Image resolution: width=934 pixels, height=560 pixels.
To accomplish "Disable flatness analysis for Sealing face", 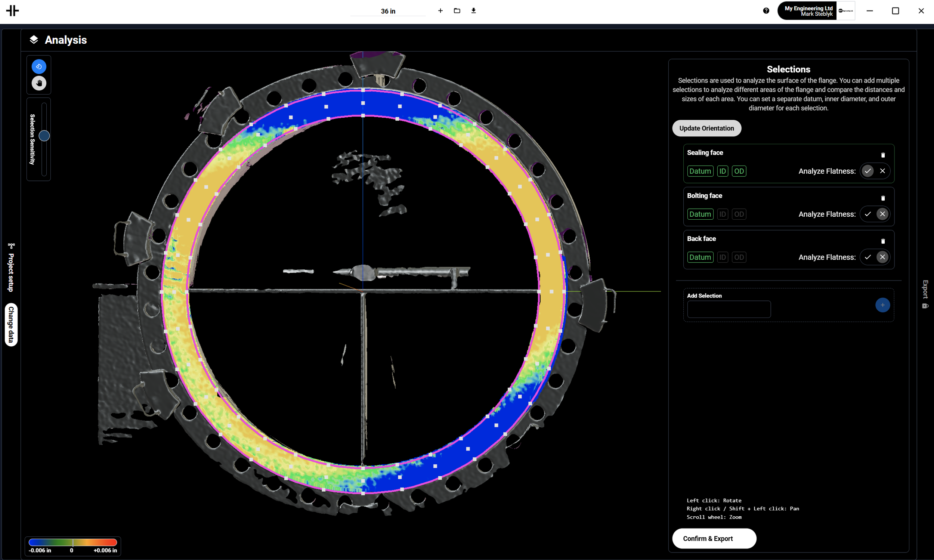I will point(882,171).
